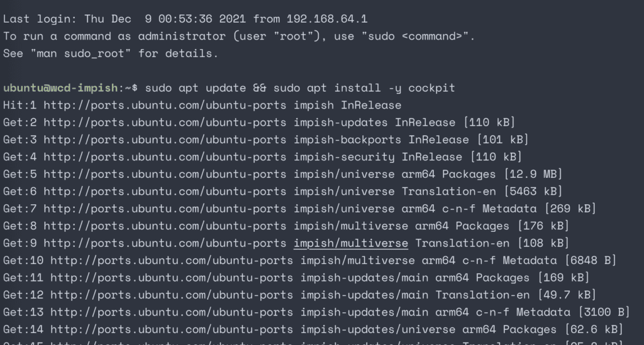
Task: Click the Hit:1 ports.ubuntu.com URL
Action: coord(165,106)
